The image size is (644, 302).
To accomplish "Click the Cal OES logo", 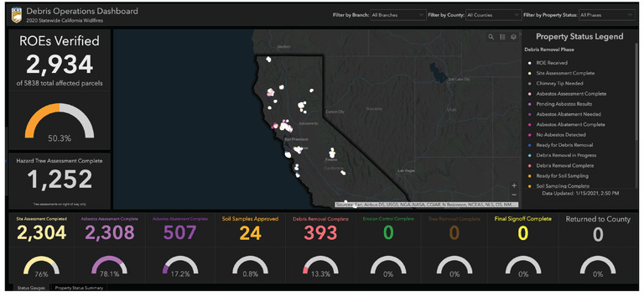I will point(17,15).
